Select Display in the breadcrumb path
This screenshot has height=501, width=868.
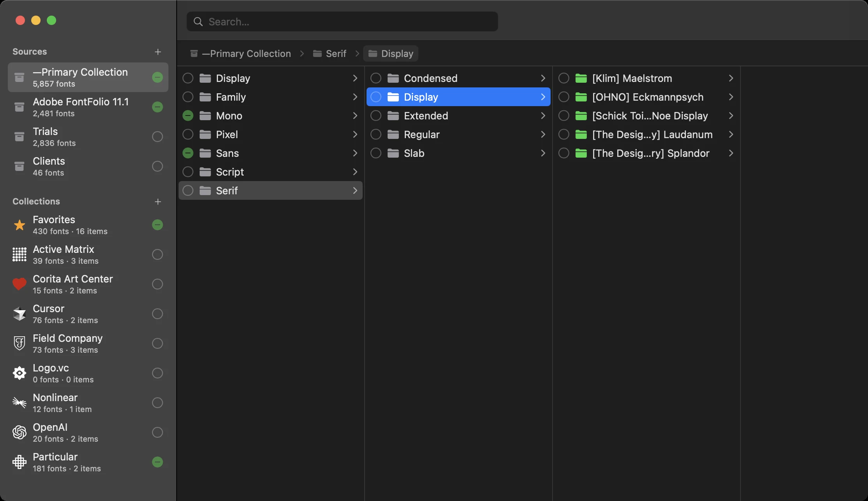(x=391, y=53)
